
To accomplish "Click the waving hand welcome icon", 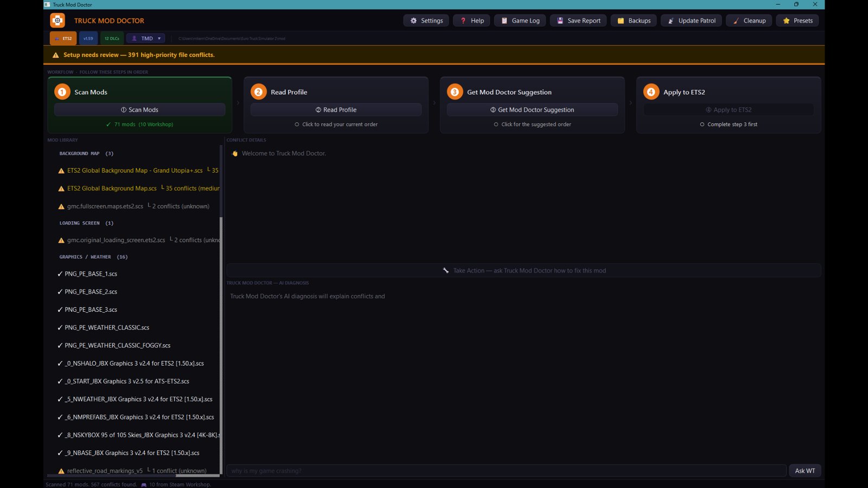I will [x=235, y=153].
